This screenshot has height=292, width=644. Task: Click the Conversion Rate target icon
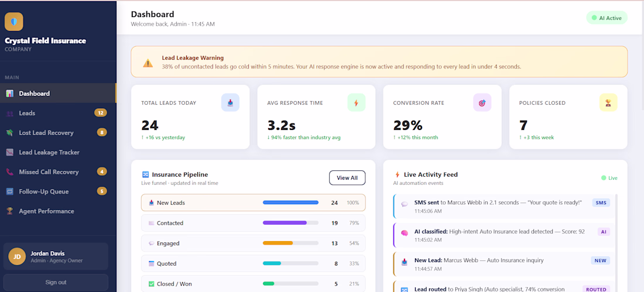coord(482,102)
